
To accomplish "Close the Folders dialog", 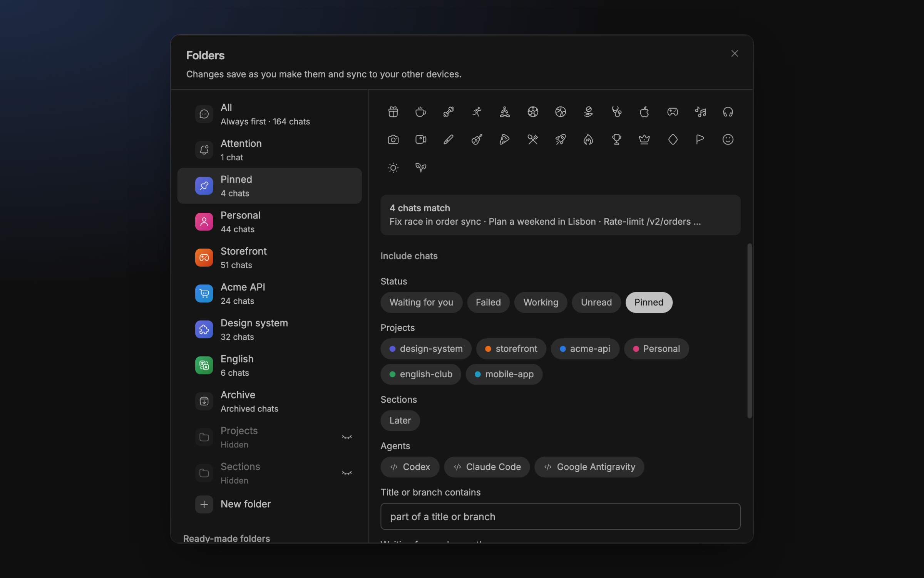I will (x=735, y=54).
